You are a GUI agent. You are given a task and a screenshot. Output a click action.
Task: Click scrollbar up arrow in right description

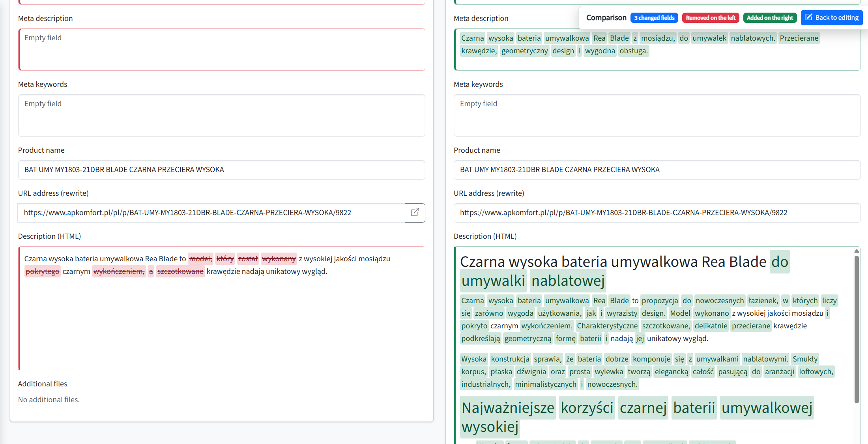pyautogui.click(x=857, y=251)
